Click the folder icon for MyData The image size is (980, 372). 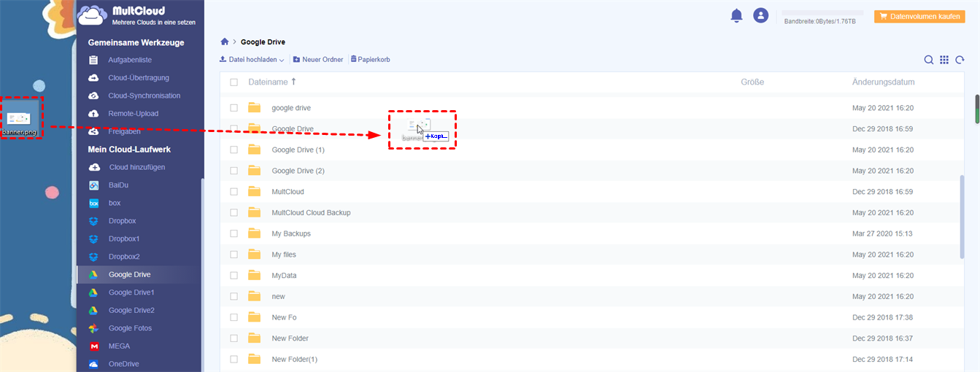click(x=254, y=276)
